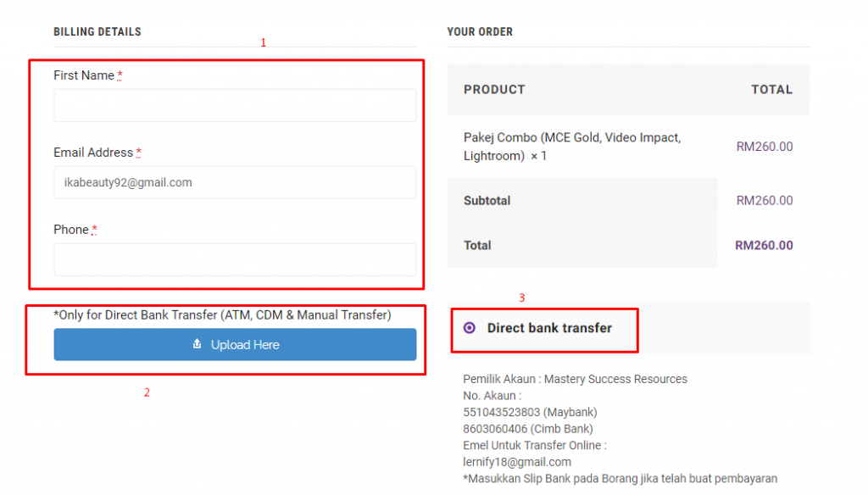
Task: Focus the First Name input field
Action: pos(235,105)
